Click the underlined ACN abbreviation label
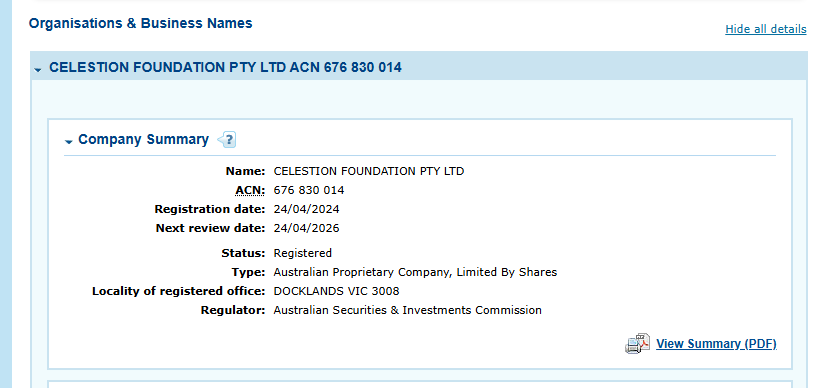The height and width of the screenshot is (388, 814). pyautogui.click(x=250, y=191)
